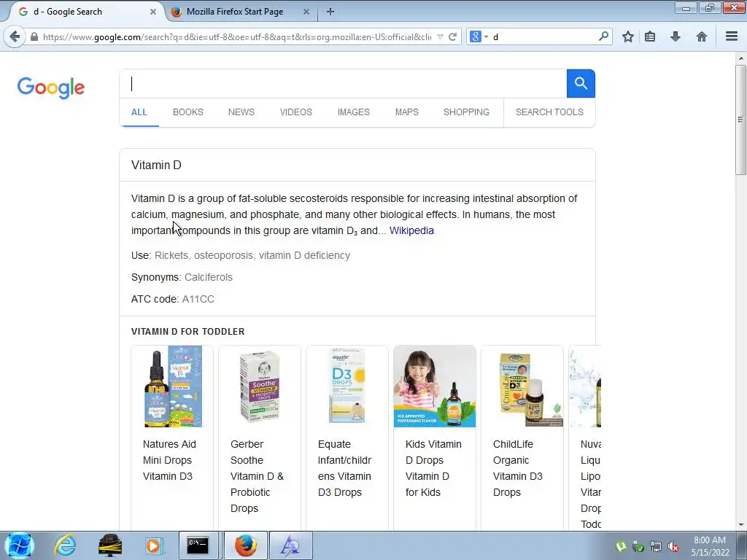Image resolution: width=747 pixels, height=560 pixels.
Task: Click 'Equate Infant/childrens Vitamin D3 Drops' title
Action: pos(344,468)
